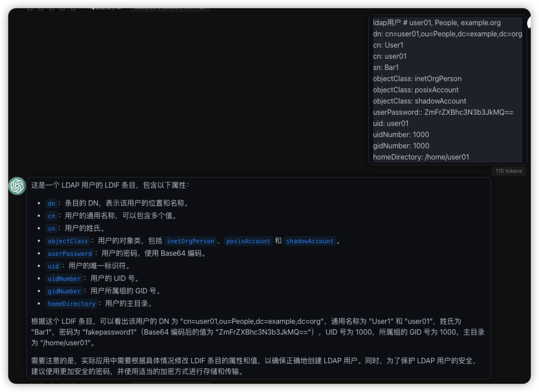Viewport: 539px width, 392px height.
Task: Click the gidNumber code tag
Action: (65, 291)
